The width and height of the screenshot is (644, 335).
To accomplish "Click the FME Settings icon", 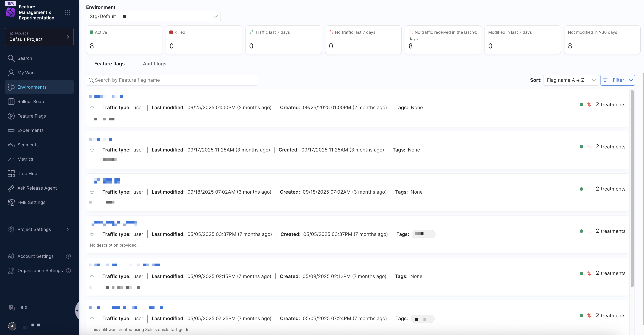I will pos(11,202).
